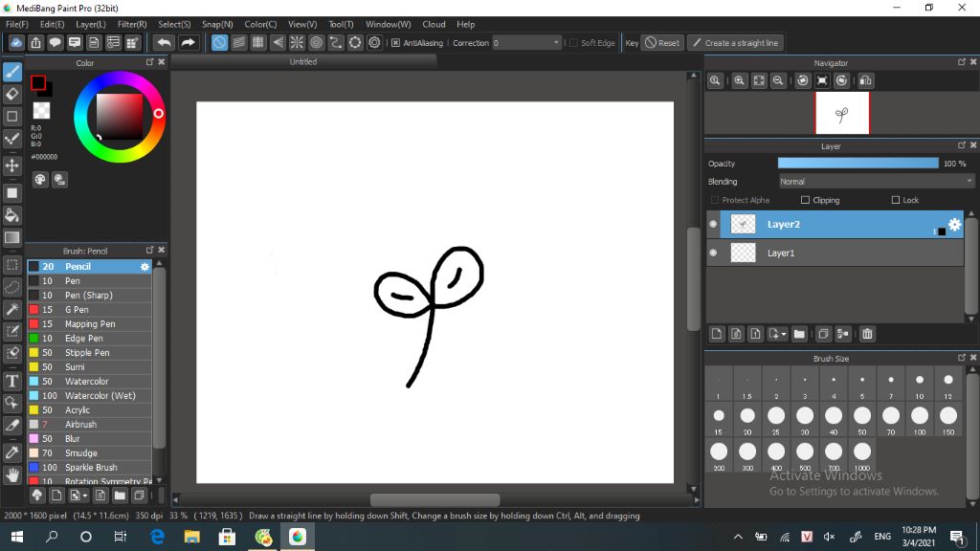Open the Filter menu
Screen dimensions: 980x551
[x=132, y=24]
